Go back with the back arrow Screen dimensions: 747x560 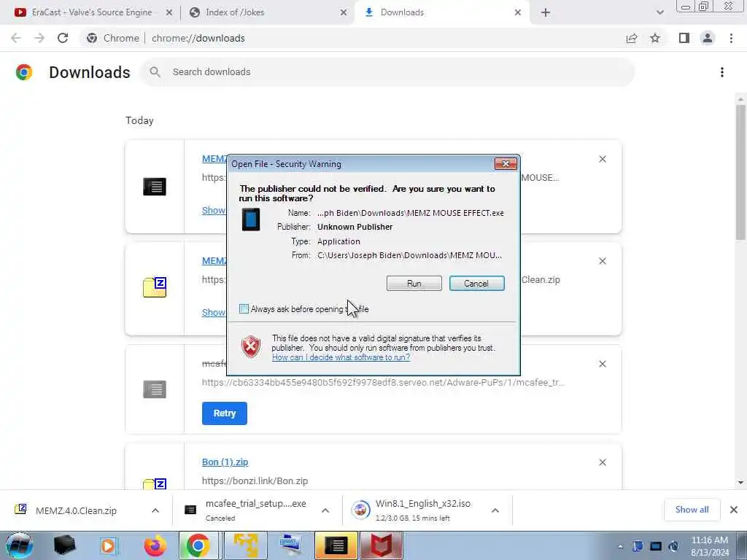pos(16,38)
